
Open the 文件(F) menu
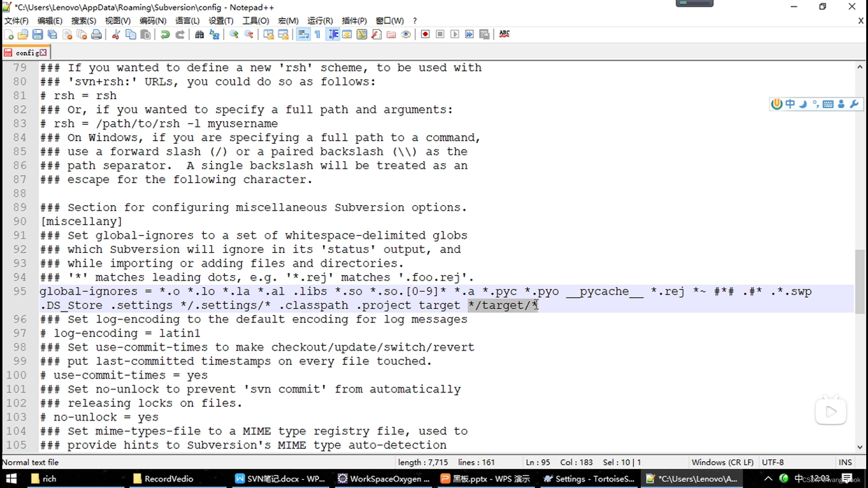(x=16, y=21)
